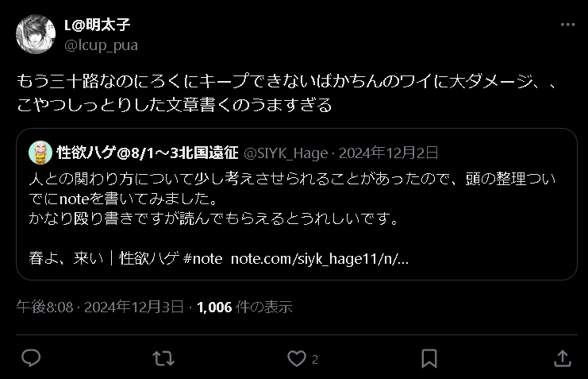Bookmark this tweet
This screenshot has height=379, width=588.
click(429, 358)
